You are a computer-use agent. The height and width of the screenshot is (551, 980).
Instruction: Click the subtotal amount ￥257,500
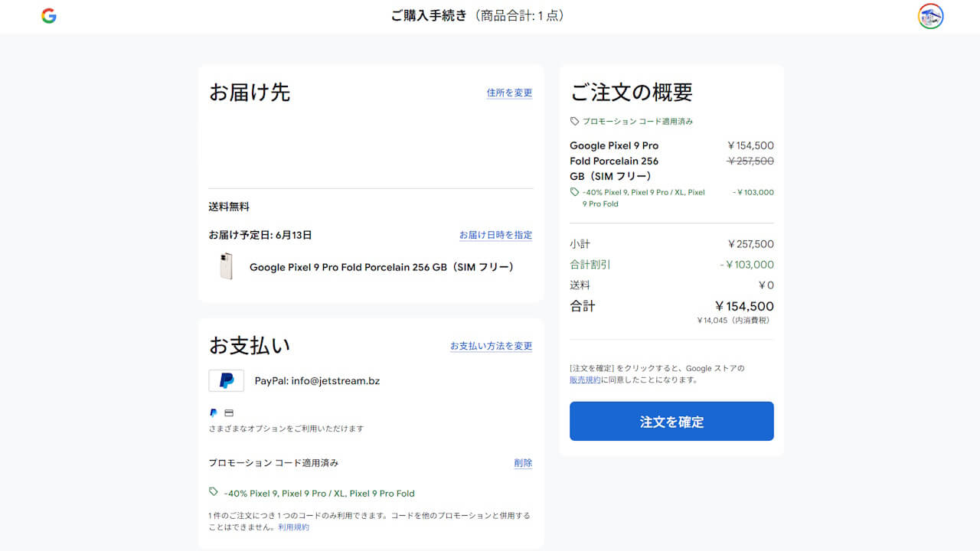pyautogui.click(x=750, y=244)
